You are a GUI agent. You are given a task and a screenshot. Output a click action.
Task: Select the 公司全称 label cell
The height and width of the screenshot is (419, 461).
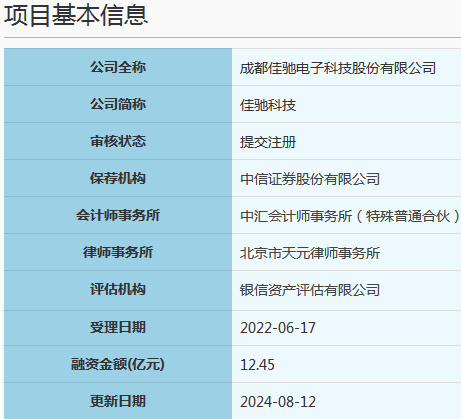click(x=118, y=67)
